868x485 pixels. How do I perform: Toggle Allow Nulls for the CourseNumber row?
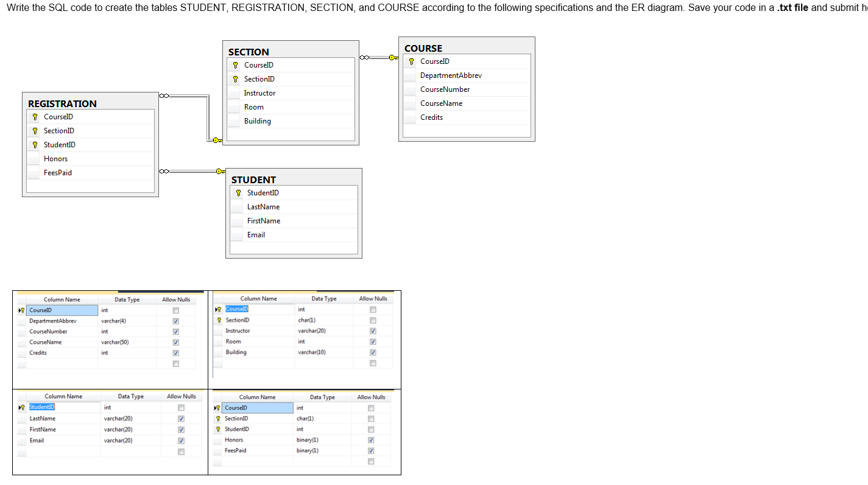pyautogui.click(x=175, y=332)
